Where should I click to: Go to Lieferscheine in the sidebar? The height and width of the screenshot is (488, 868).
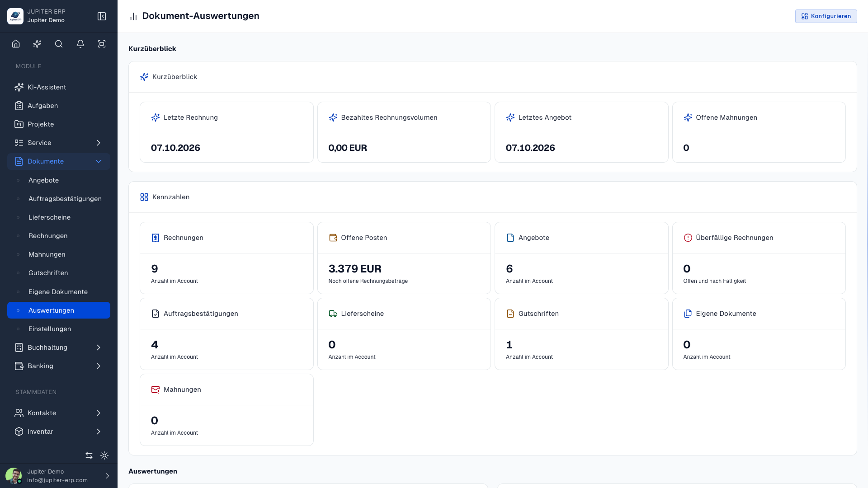coord(59,217)
